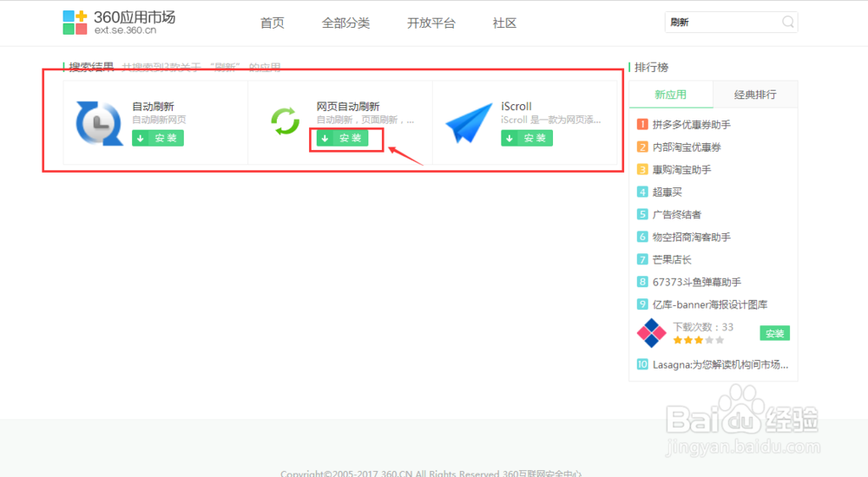Open rank 7 芒果店长
This screenshot has width=868, height=477.
672,259
